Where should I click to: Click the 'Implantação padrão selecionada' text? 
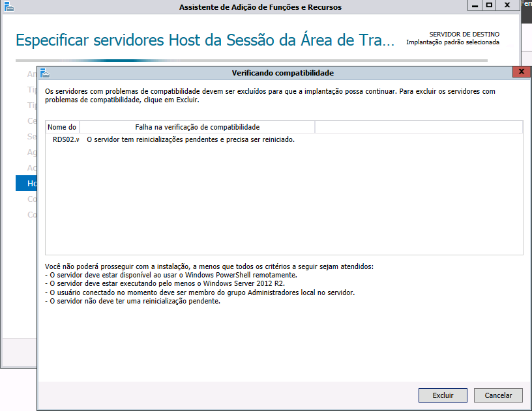coord(452,42)
